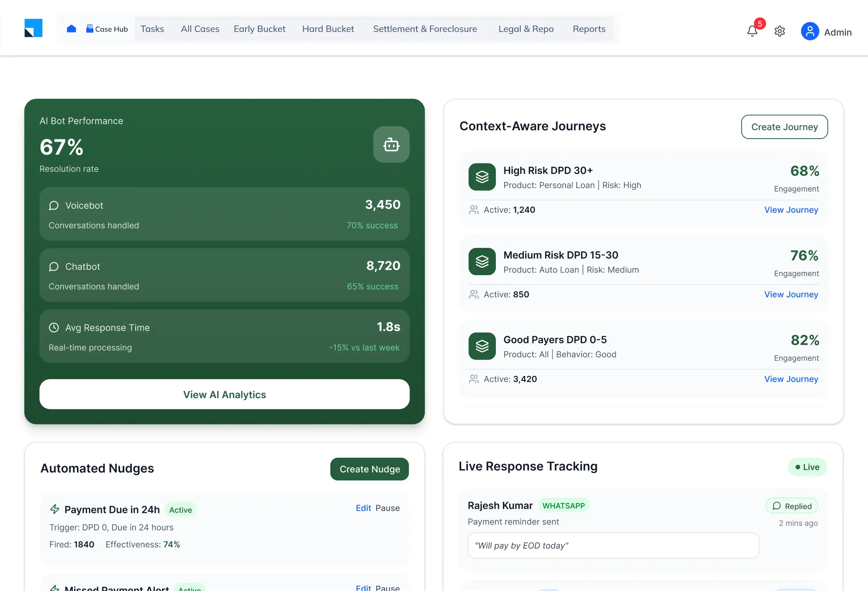This screenshot has height=591, width=868.
Task: Go to All Cases tab
Action: 200,29
